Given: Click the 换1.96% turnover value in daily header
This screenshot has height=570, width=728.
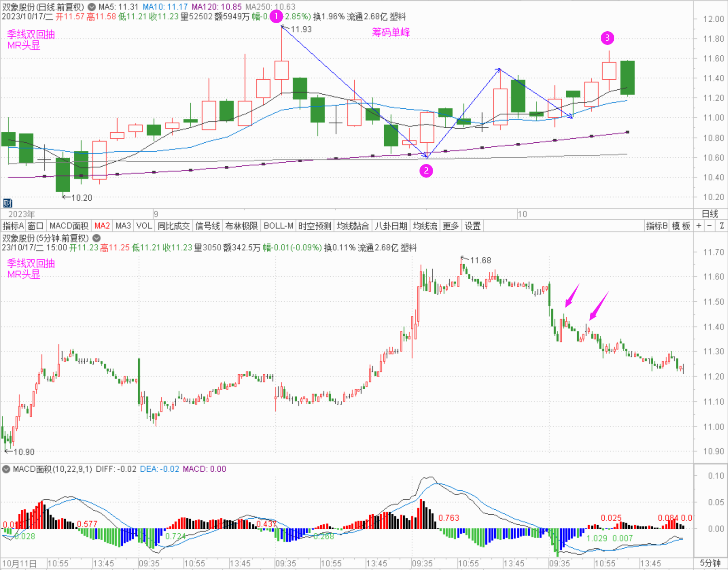Looking at the screenshot, I should (x=329, y=17).
